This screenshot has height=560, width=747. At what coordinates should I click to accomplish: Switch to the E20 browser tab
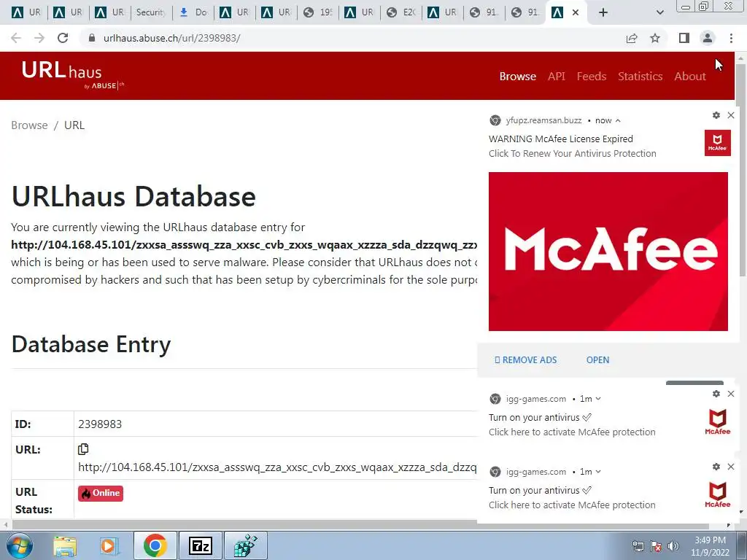401,12
